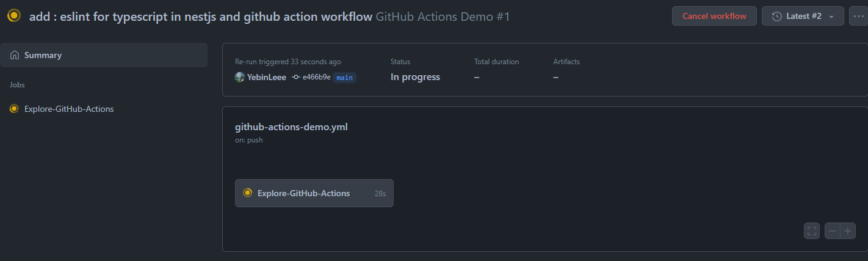This screenshot has height=261, width=868.
Task: Click the 28s job duration text
Action: point(380,193)
